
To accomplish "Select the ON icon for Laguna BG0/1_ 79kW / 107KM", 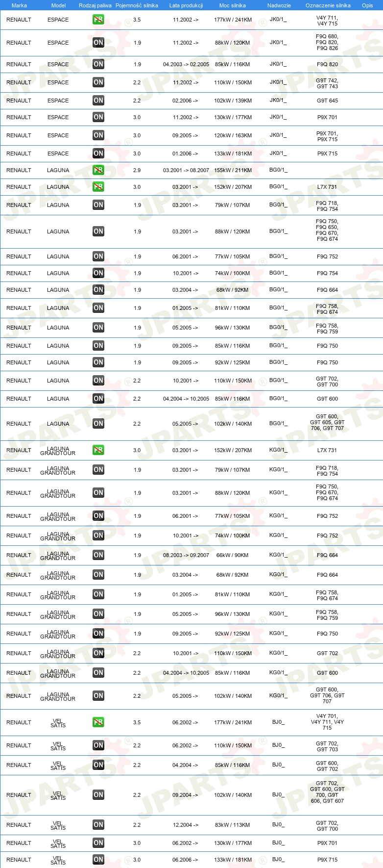I will coord(98,205).
